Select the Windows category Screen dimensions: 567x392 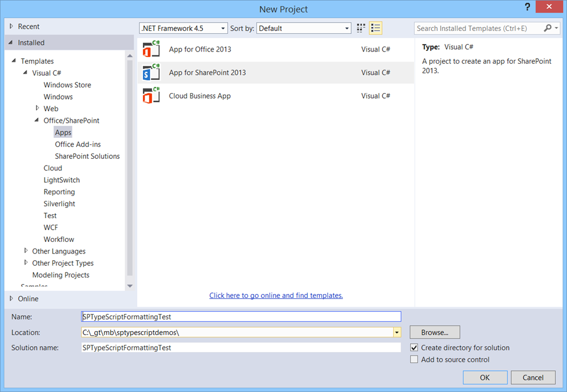58,97
